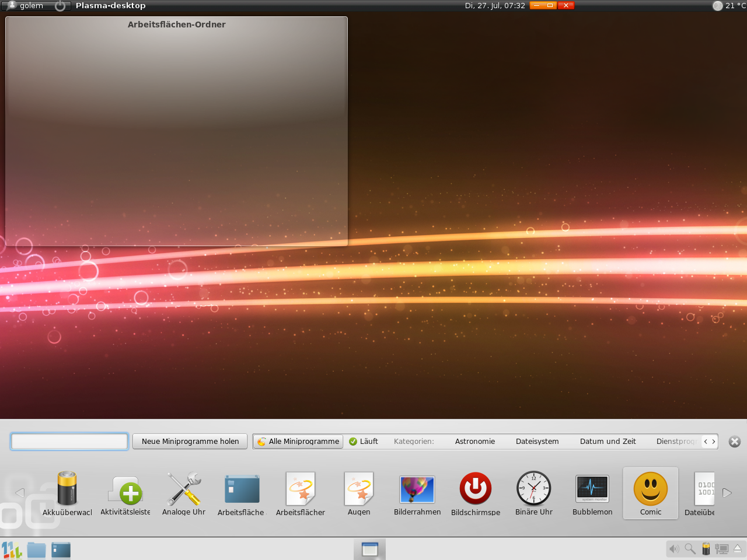Open the volume control in system tray
Screen dimensions: 747x560
pos(673,549)
